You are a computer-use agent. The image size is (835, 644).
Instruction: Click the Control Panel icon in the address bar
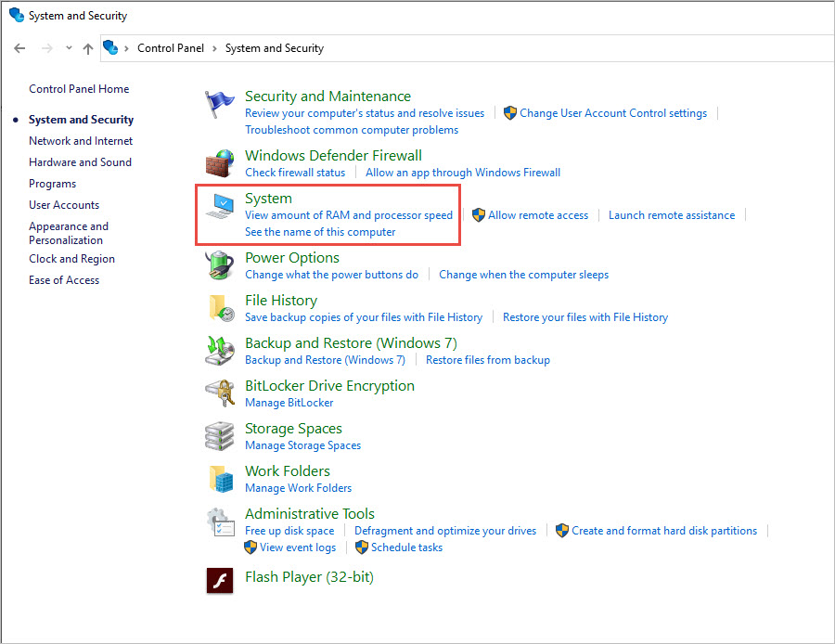pos(110,47)
